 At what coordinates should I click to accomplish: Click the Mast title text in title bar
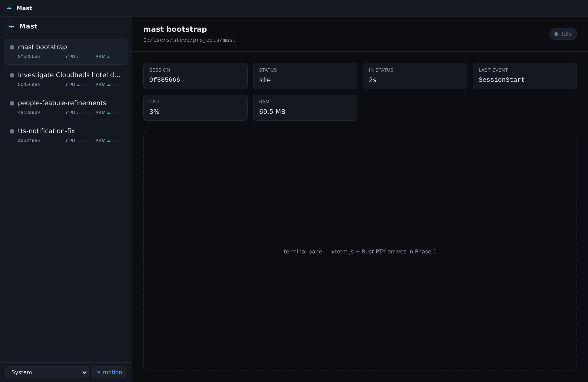pyautogui.click(x=24, y=8)
